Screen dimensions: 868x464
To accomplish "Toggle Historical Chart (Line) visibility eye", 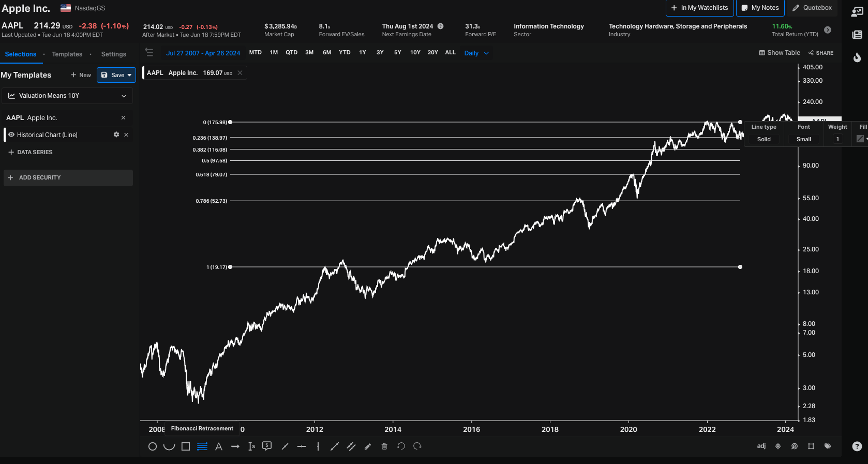I will (11, 134).
